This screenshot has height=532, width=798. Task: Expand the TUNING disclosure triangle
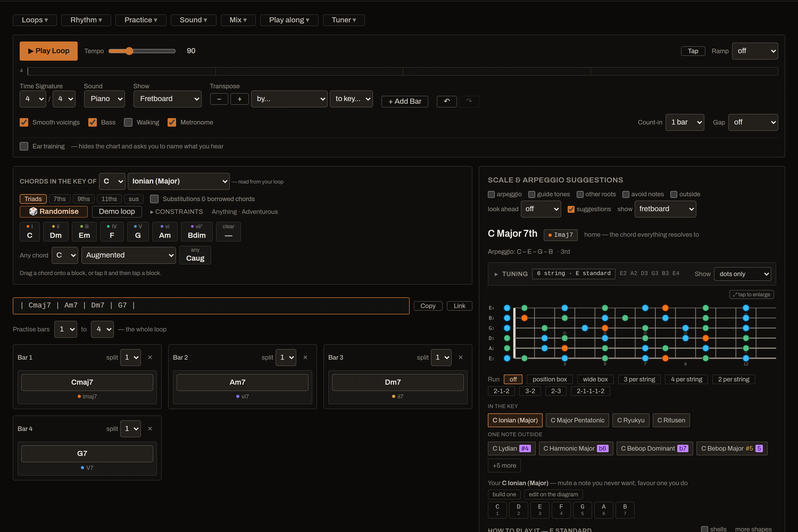[x=496, y=274]
